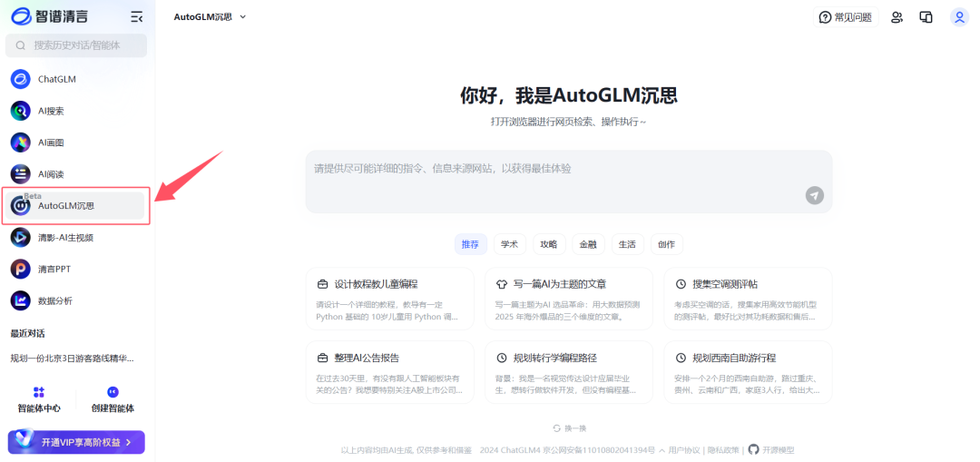Switch to the 攻略 tab
Image resolution: width=980 pixels, height=462 pixels.
549,244
